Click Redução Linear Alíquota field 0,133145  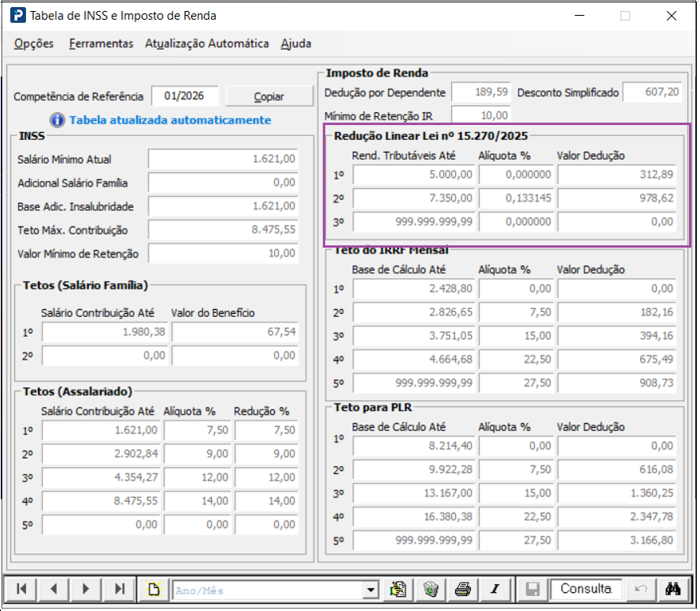click(517, 198)
